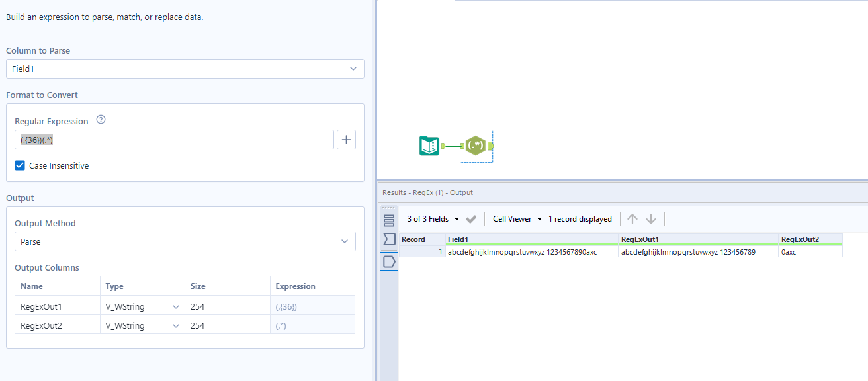Click the Regular Expression help question mark
The height and width of the screenshot is (381, 868).
[101, 120]
